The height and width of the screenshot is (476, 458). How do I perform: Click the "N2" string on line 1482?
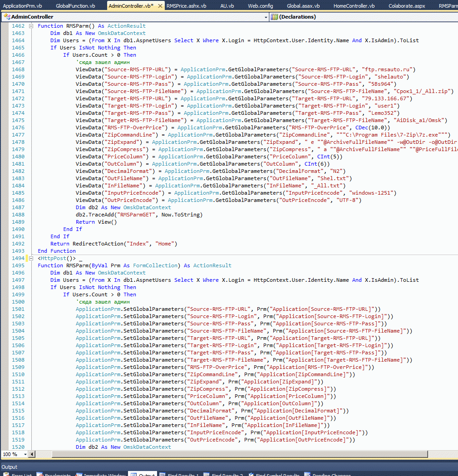pos(336,171)
